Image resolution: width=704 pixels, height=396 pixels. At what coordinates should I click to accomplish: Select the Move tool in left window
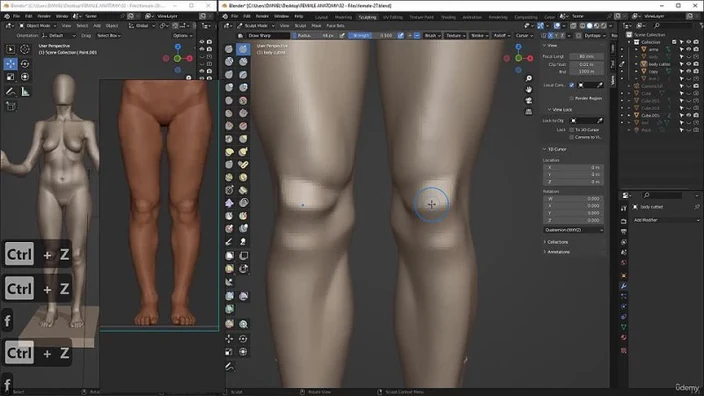coord(10,64)
